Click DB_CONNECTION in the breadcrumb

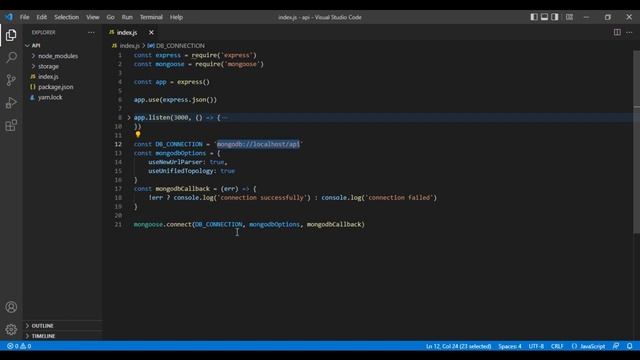(180, 46)
